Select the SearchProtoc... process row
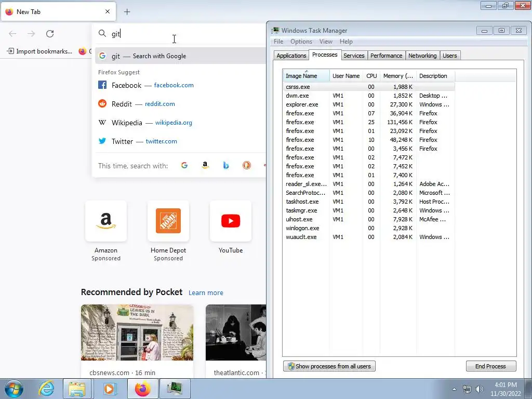This screenshot has width=532, height=399. [369, 193]
